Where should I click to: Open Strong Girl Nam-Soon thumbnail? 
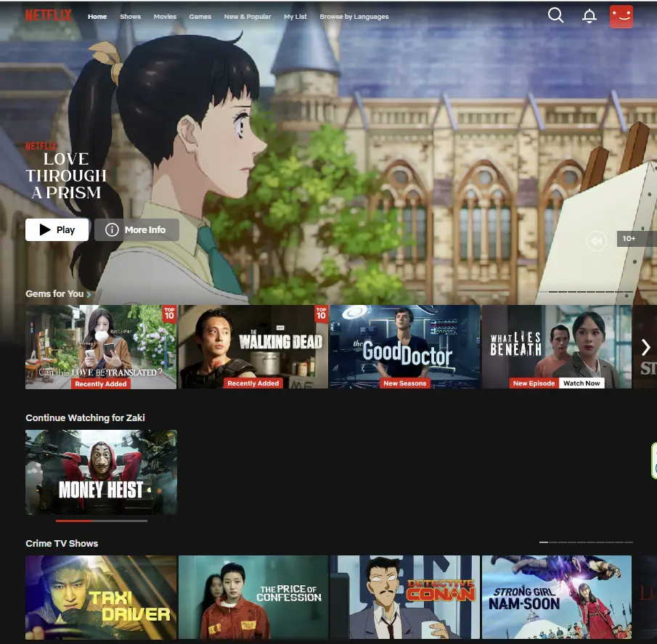click(556, 598)
